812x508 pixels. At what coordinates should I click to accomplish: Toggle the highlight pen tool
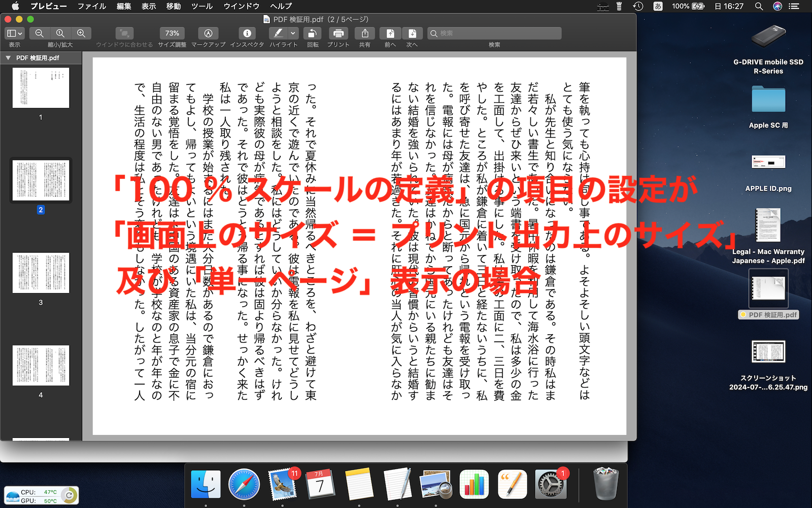pyautogui.click(x=278, y=34)
